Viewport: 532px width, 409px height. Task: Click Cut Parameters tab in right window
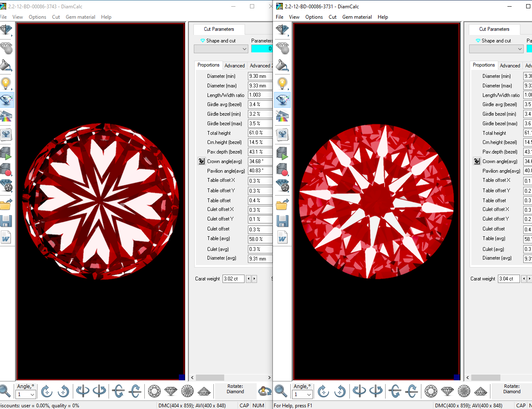coord(494,29)
